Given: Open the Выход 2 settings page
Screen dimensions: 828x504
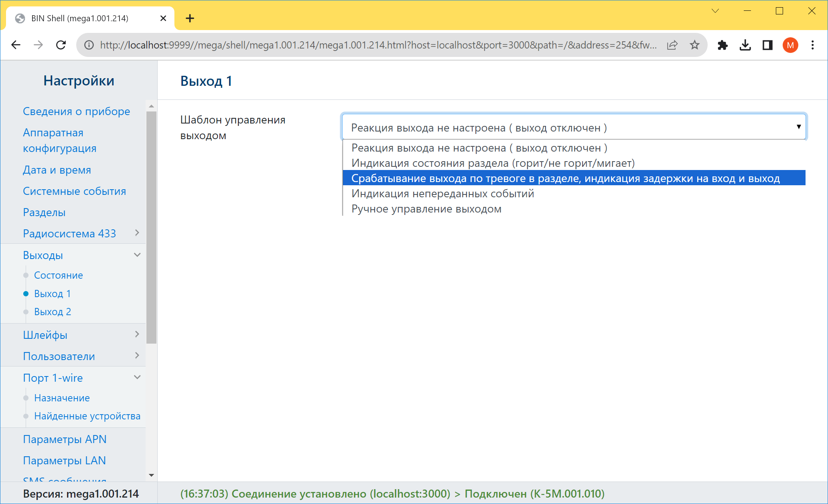Looking at the screenshot, I should point(53,312).
